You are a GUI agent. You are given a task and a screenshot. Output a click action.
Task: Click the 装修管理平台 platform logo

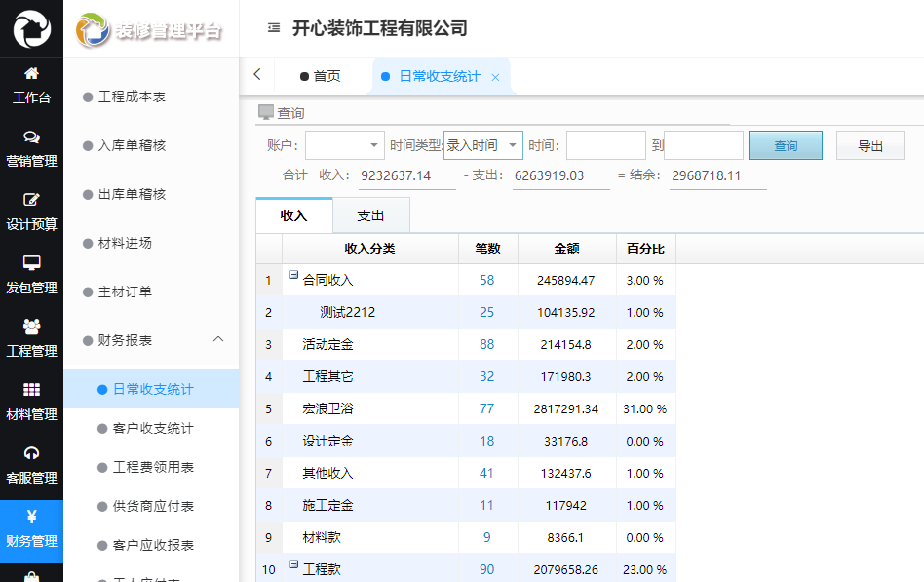(151, 28)
